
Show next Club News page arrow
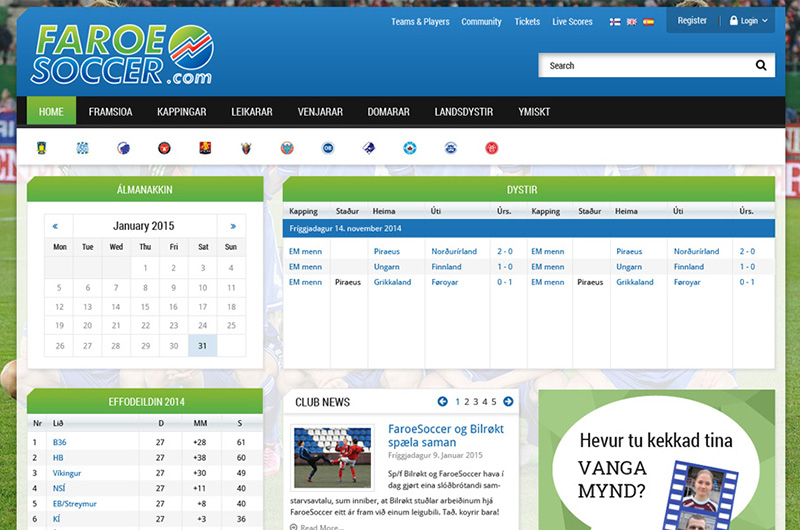click(508, 401)
